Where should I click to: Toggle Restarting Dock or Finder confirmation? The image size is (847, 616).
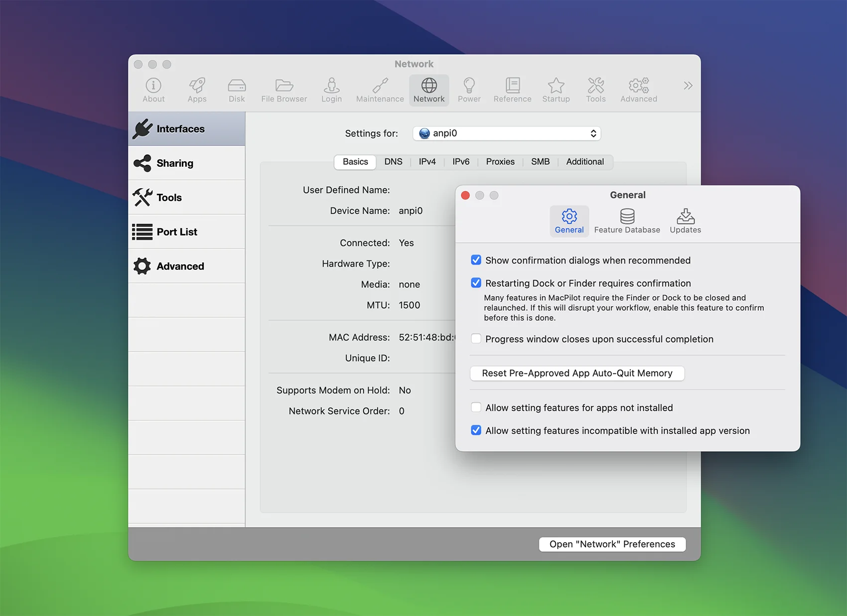(476, 283)
